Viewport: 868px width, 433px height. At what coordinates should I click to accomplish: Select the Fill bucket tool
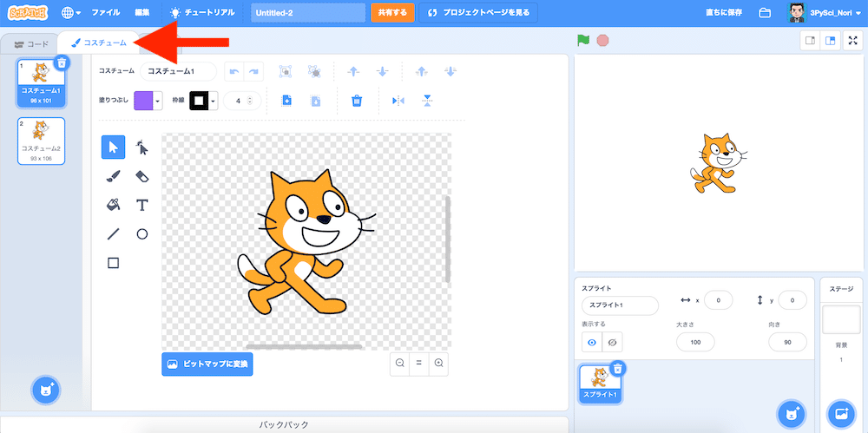coord(114,205)
